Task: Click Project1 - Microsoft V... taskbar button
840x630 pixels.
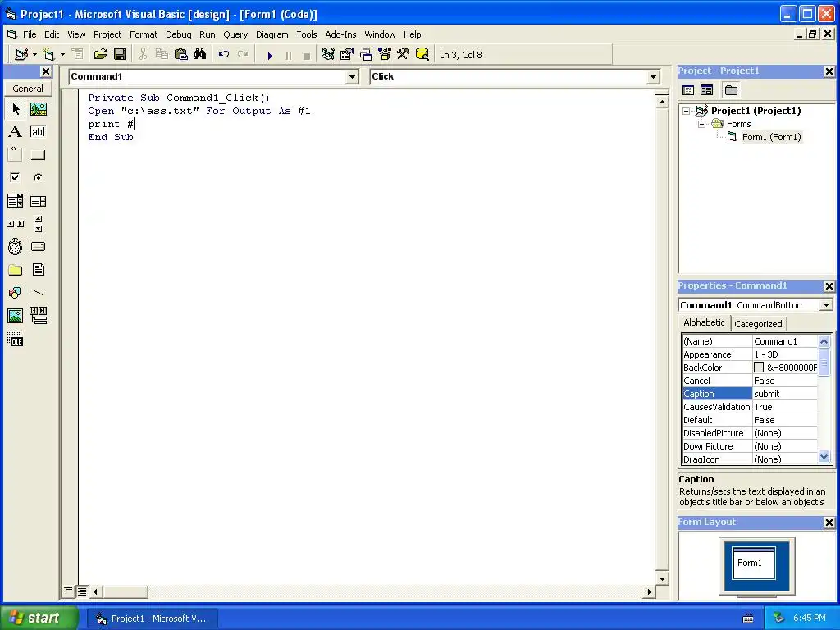Action: (152, 619)
